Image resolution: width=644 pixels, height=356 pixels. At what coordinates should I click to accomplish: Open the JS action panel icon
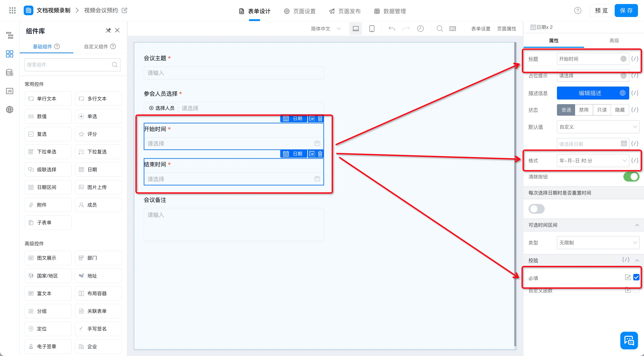click(x=9, y=91)
